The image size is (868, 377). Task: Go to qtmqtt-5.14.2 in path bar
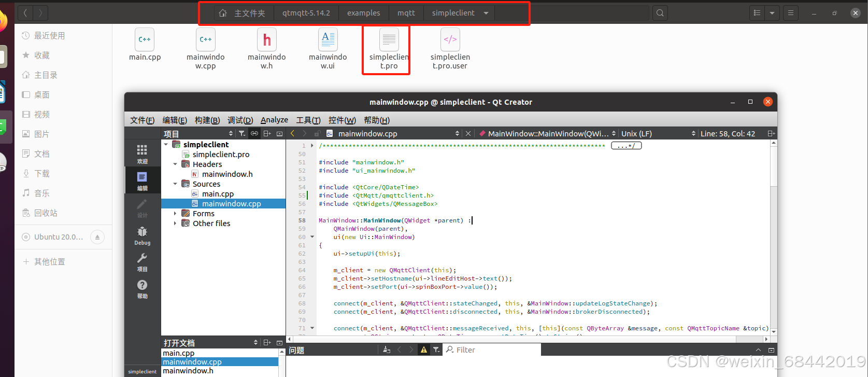click(306, 13)
